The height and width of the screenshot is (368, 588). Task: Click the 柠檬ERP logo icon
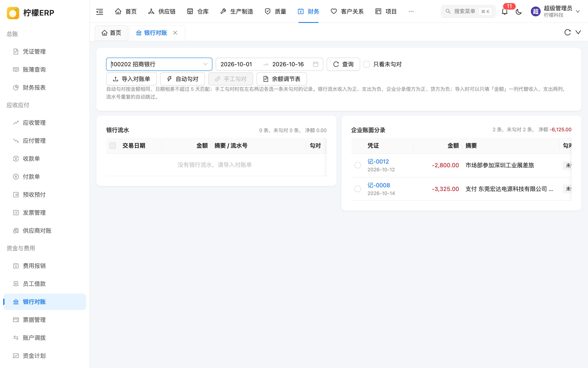13,13
